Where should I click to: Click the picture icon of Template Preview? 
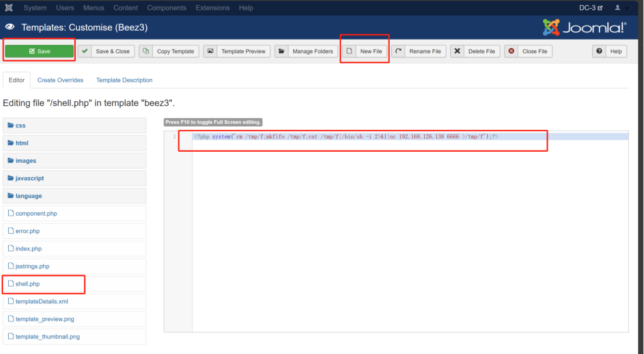click(x=210, y=51)
